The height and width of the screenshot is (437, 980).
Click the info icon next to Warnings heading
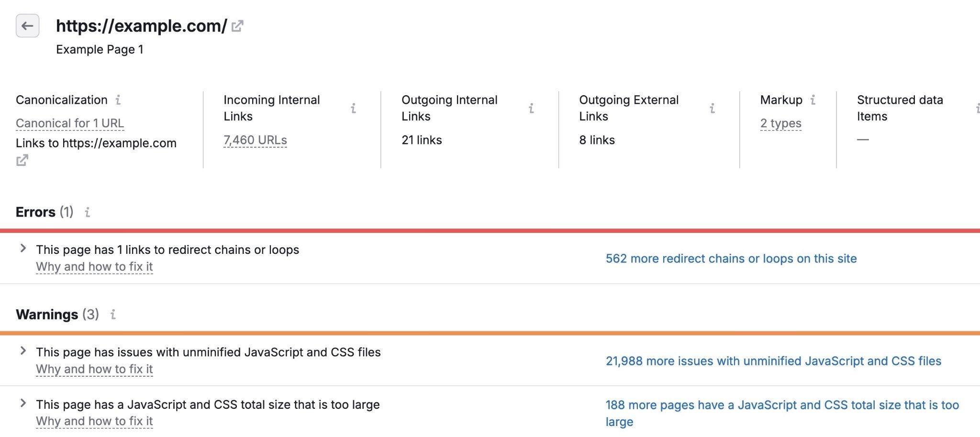pyautogui.click(x=112, y=315)
